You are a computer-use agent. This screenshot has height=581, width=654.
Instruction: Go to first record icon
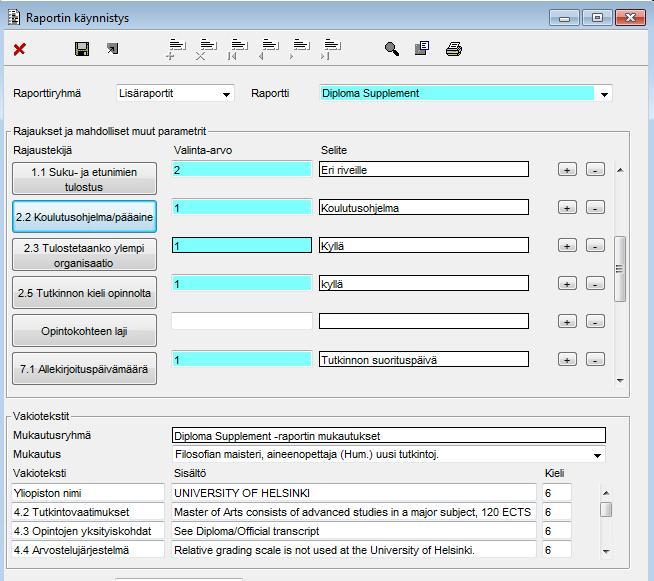[238, 49]
